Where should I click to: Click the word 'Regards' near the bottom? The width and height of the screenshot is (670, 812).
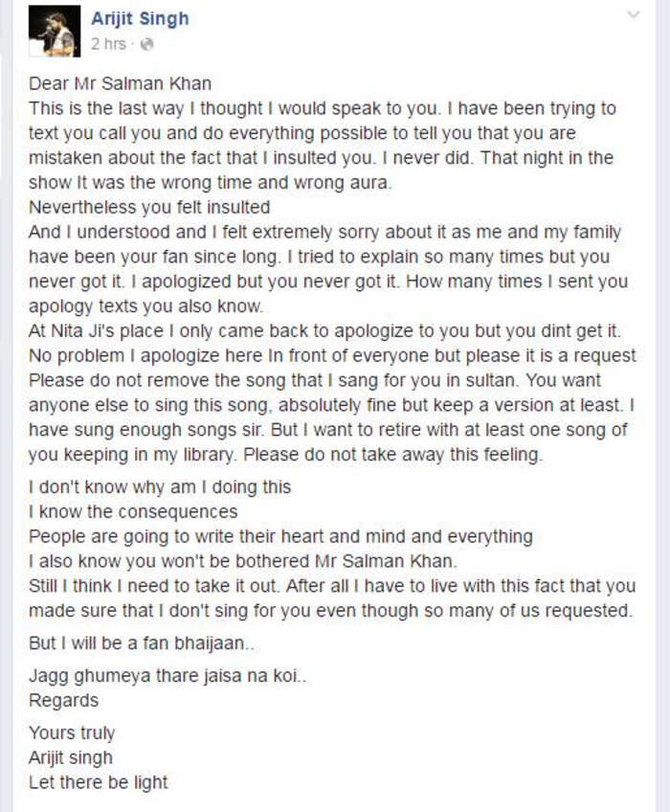click(x=64, y=701)
